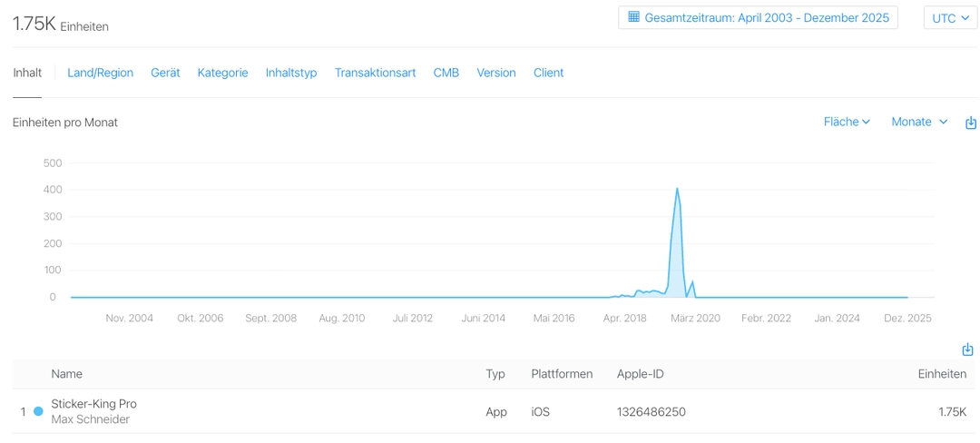Open the Monate interval dropdown

[918, 122]
